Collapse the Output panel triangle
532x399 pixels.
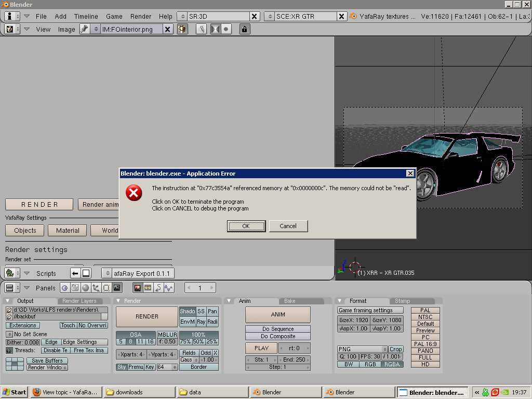tap(8, 301)
